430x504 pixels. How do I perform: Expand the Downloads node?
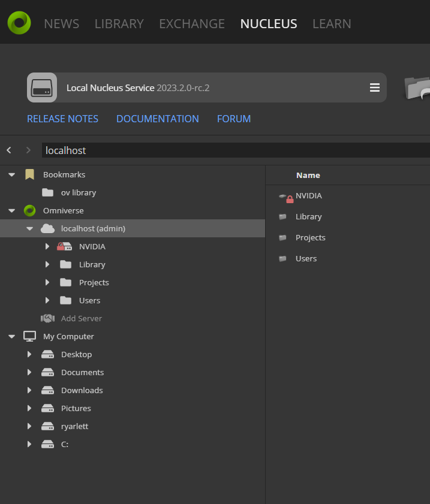click(29, 391)
